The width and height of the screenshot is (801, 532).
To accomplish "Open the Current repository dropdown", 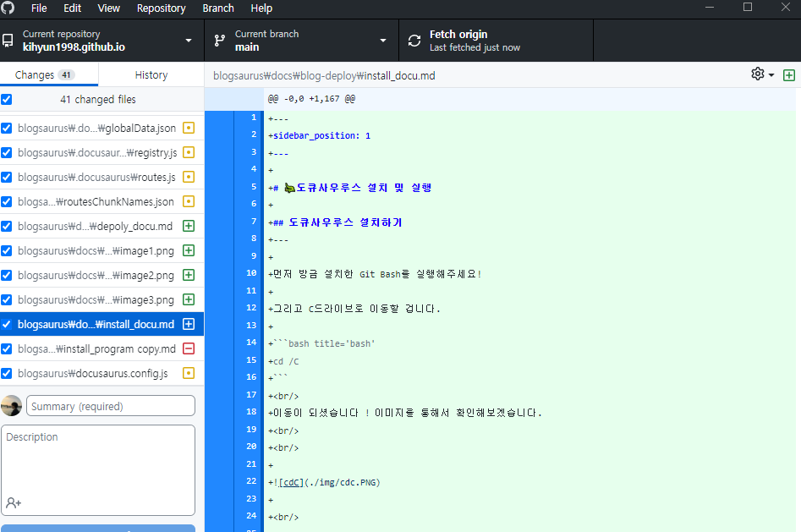I will click(x=101, y=41).
